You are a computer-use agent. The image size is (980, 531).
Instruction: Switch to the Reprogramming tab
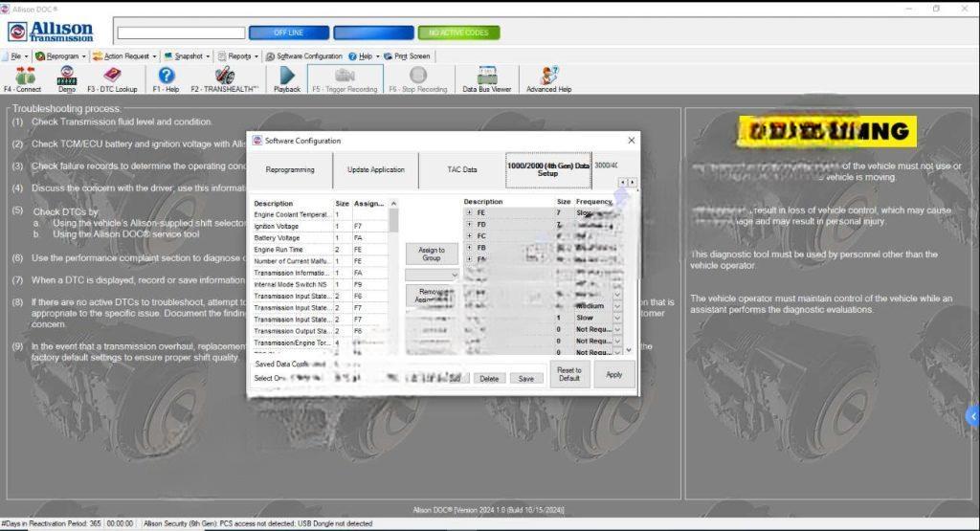(x=290, y=170)
